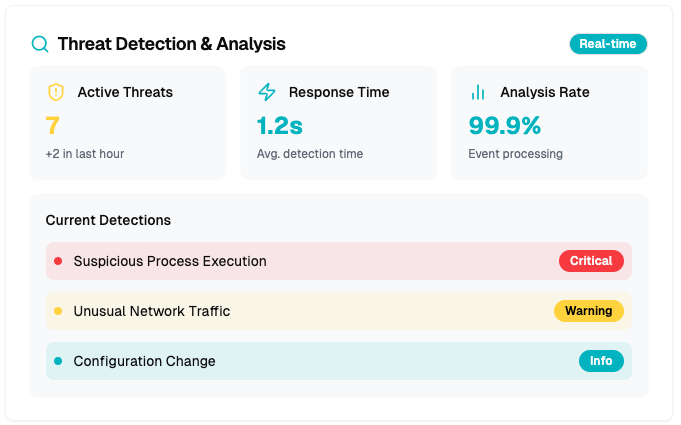Open the Configuration Change detection row
Image resolution: width=681 pixels, height=425 pixels.
click(300, 361)
